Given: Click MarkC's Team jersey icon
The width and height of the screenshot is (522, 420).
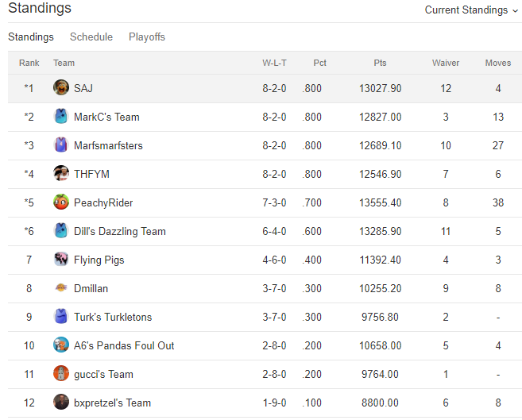Looking at the screenshot, I should click(x=61, y=116).
